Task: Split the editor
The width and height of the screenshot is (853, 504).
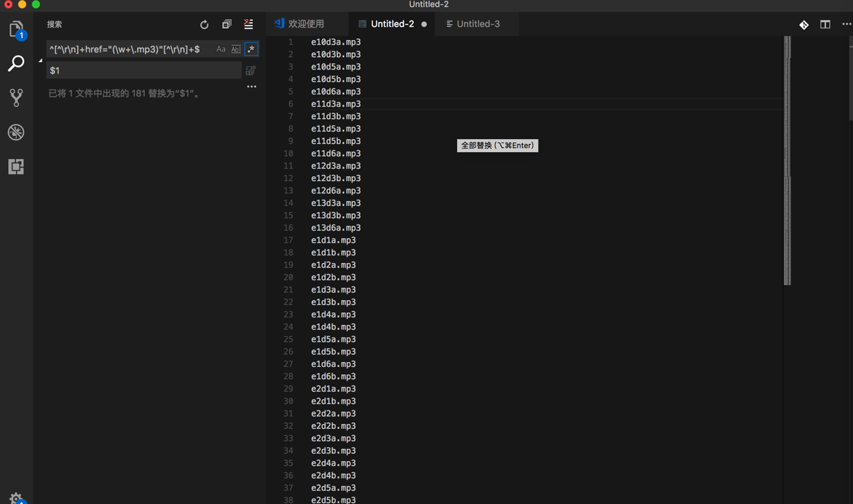Action: [825, 24]
